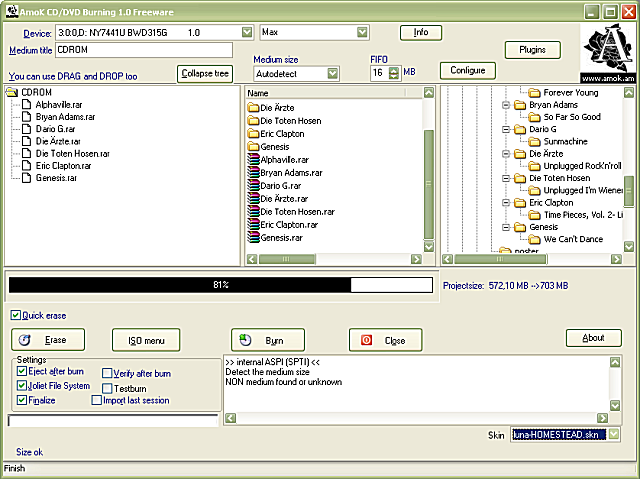Screen dimensions: 640x479
Task: Click the Close button with red icon
Action: pos(386,340)
